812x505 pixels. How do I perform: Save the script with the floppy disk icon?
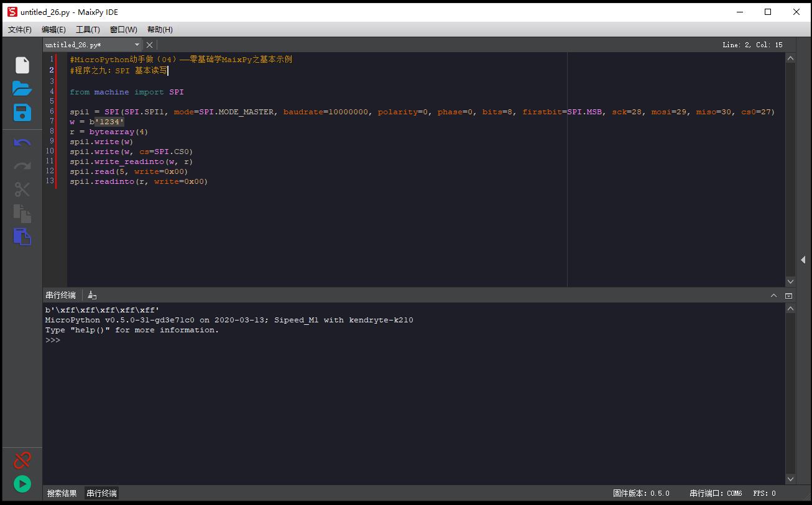point(22,112)
